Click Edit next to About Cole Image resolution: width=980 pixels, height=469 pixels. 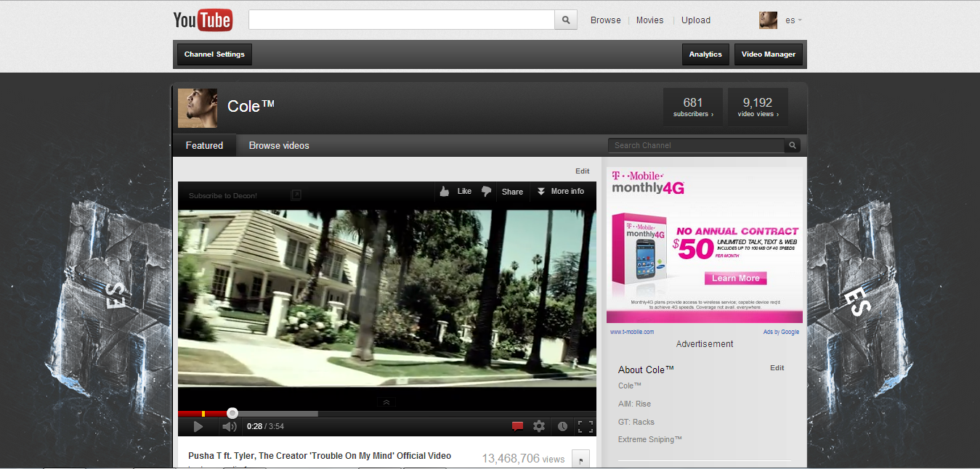tap(777, 368)
